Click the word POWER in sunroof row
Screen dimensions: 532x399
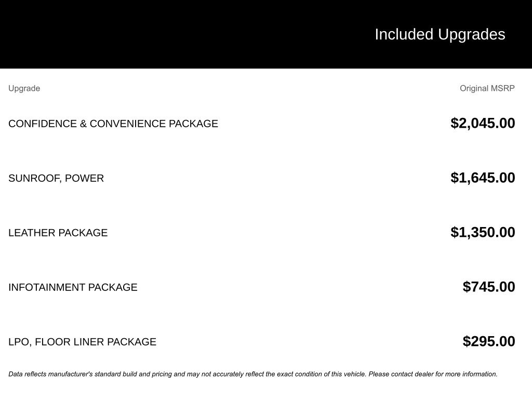tap(84, 178)
